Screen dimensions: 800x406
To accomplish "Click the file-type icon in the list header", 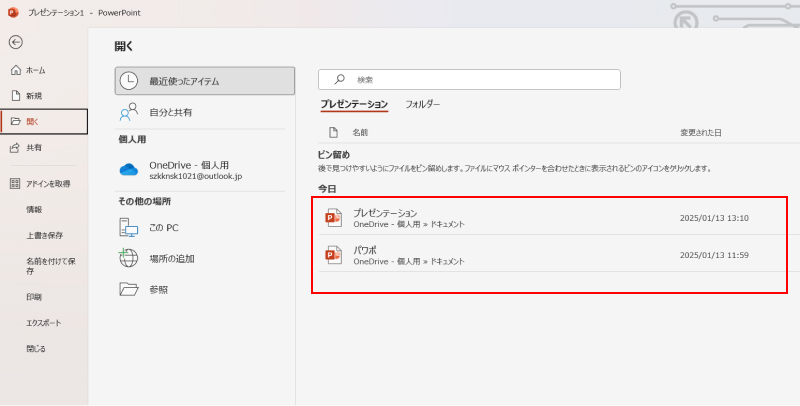I will (333, 133).
